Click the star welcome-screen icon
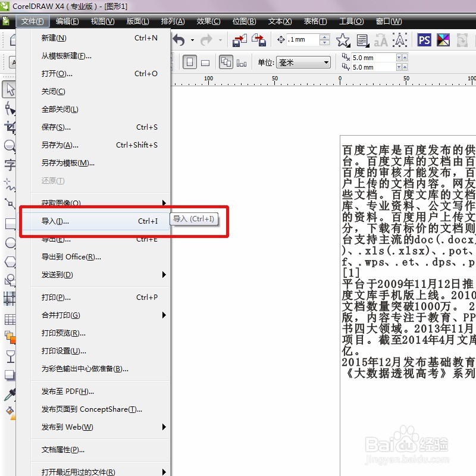Image resolution: width=476 pixels, height=476 pixels. click(x=343, y=40)
